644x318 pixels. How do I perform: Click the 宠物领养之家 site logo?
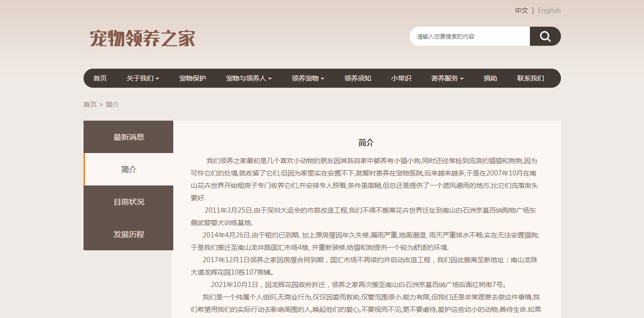point(142,39)
